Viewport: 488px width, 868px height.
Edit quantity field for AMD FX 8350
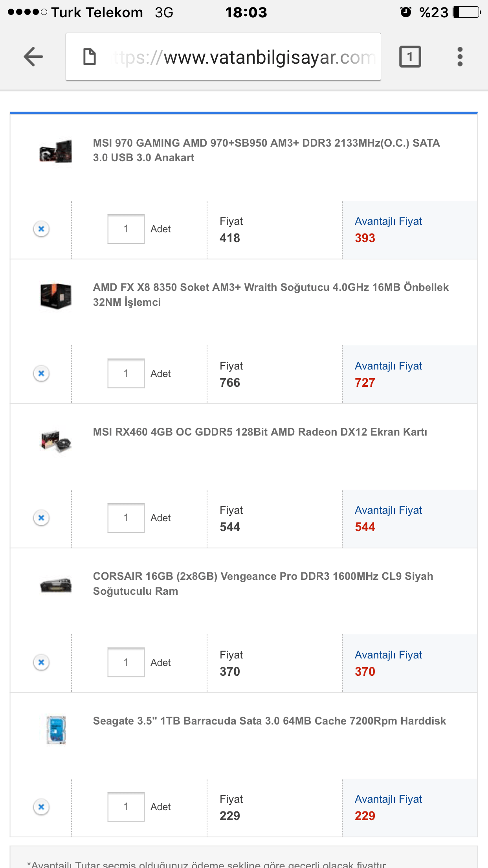[126, 373]
